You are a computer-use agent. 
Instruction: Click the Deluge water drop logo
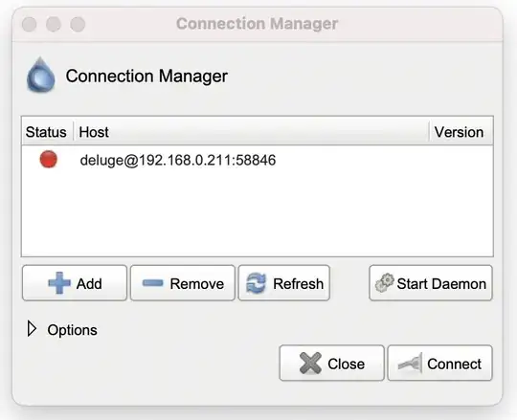40,75
